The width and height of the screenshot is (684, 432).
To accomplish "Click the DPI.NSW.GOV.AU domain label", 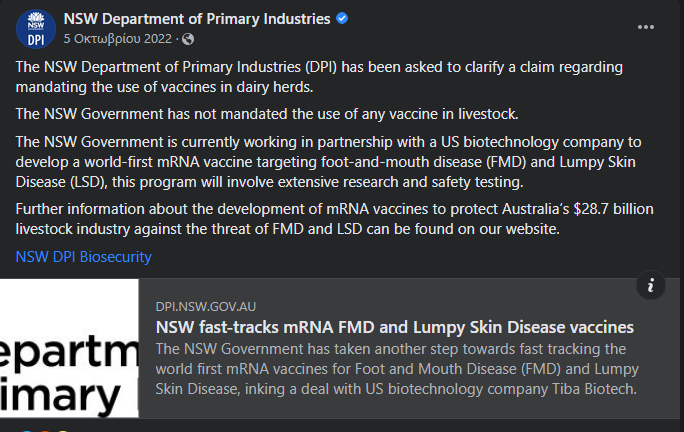I will [205, 307].
